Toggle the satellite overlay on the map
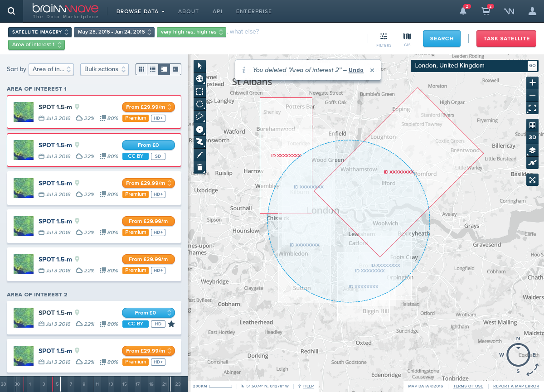 coord(532,163)
